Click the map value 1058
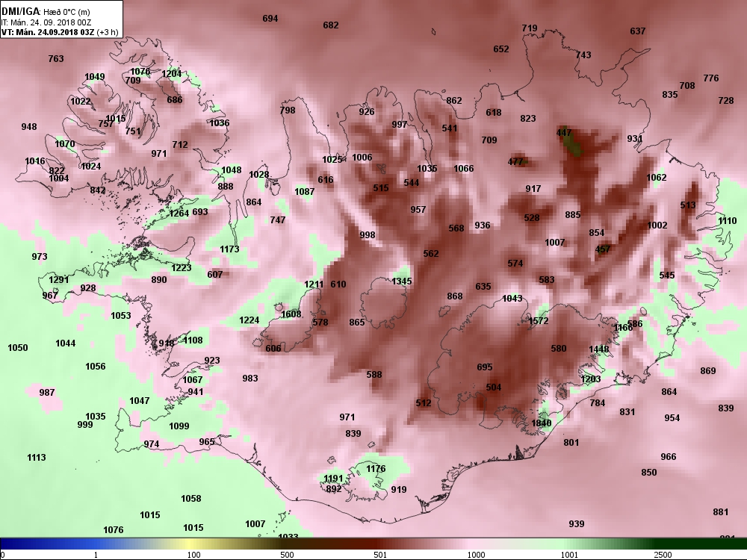 tap(191, 499)
